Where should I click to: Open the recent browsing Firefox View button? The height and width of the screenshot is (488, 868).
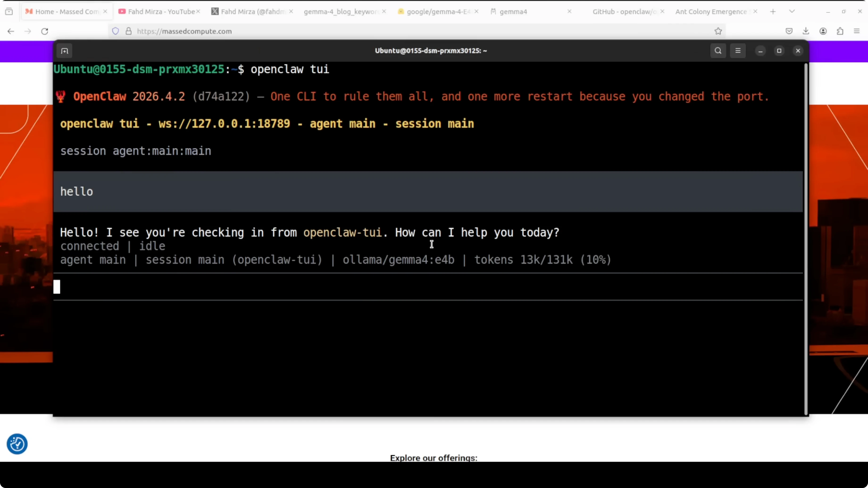(x=9, y=12)
